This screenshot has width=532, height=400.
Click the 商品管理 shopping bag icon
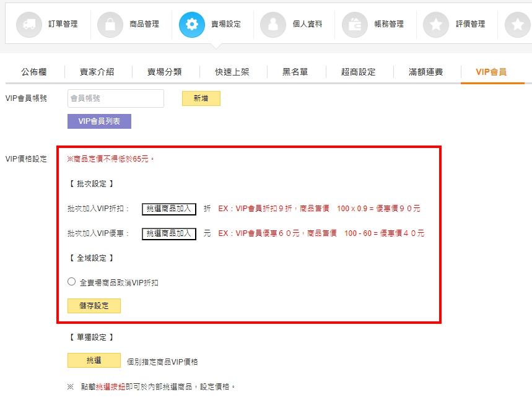pos(110,24)
